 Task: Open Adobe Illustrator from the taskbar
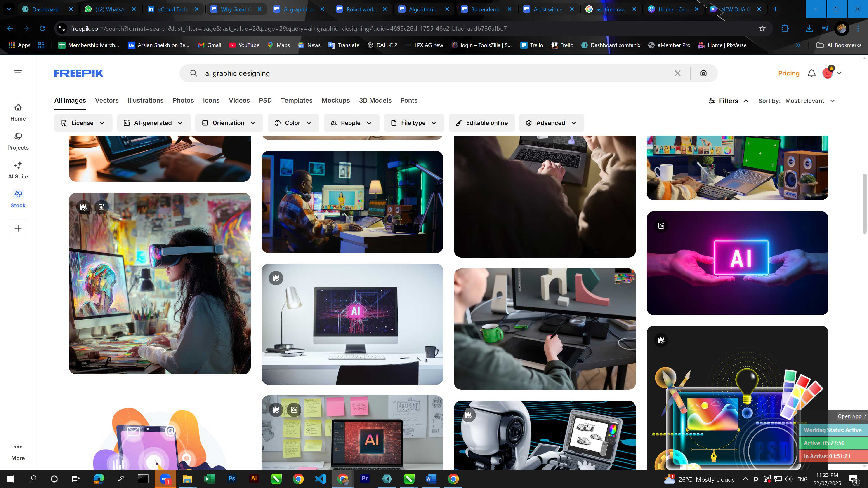point(254,479)
